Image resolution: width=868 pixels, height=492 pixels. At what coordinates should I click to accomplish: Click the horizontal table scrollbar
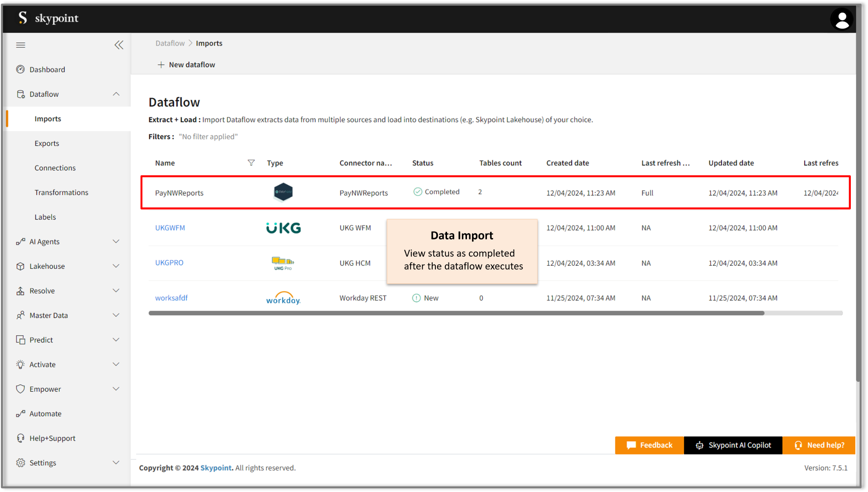(456, 313)
